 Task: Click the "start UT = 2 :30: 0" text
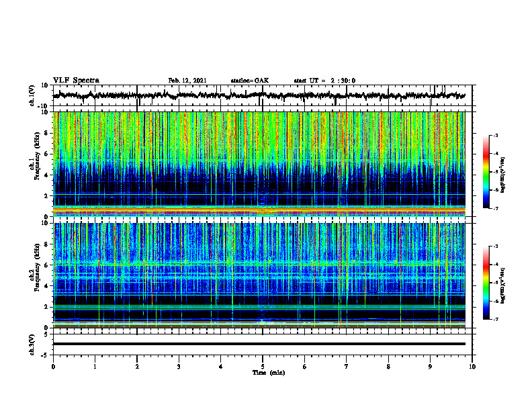[x=324, y=81]
